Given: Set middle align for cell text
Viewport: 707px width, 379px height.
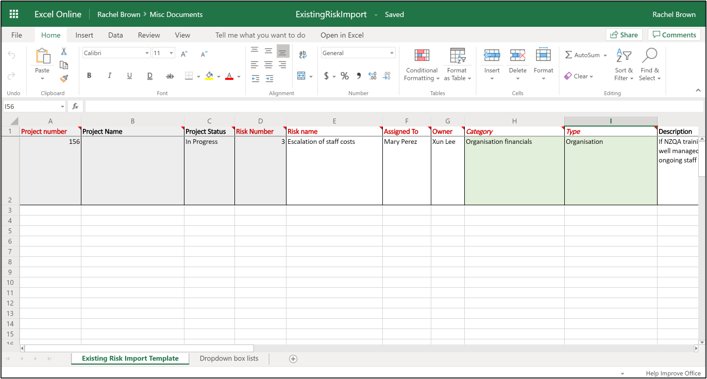Looking at the screenshot, I should click(x=268, y=50).
